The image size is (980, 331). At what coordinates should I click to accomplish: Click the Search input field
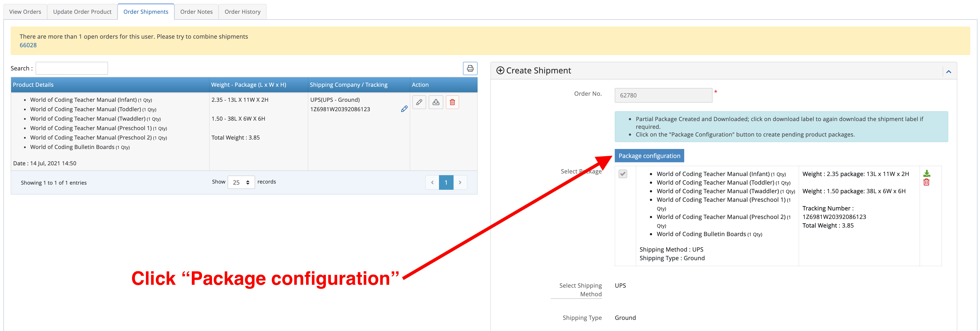[72, 68]
